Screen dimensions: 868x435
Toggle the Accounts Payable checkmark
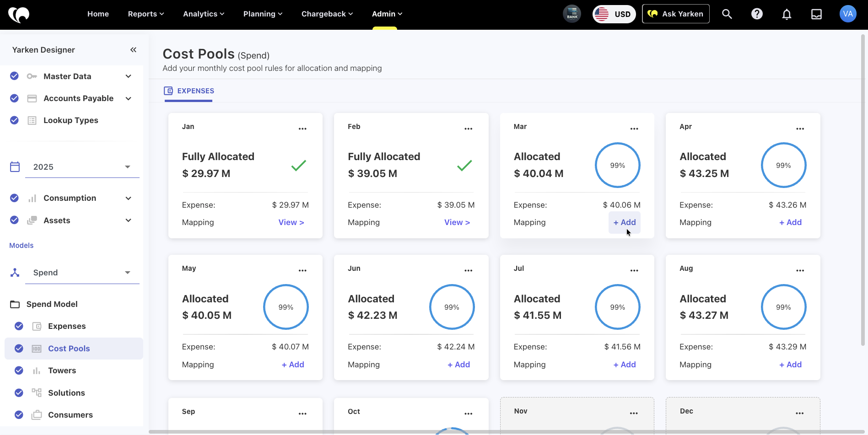tap(15, 98)
